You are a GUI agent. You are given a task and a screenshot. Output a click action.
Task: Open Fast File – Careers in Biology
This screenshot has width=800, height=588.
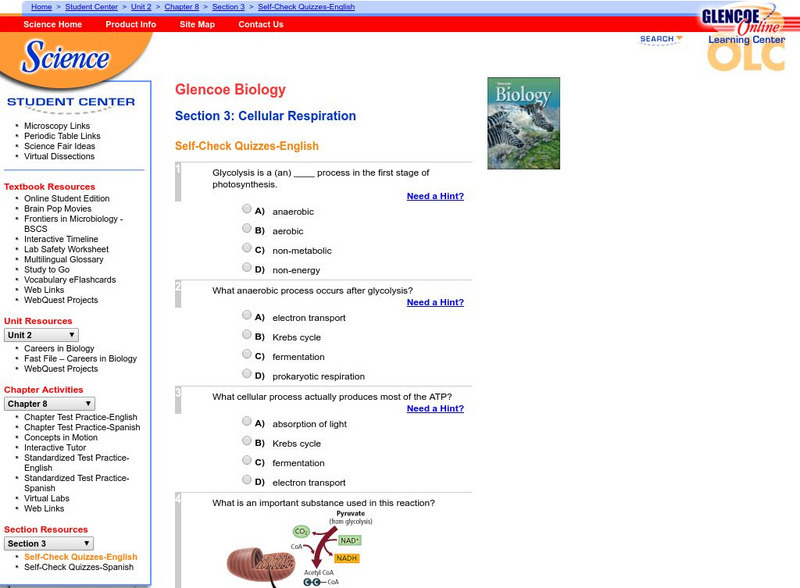pyautogui.click(x=81, y=358)
